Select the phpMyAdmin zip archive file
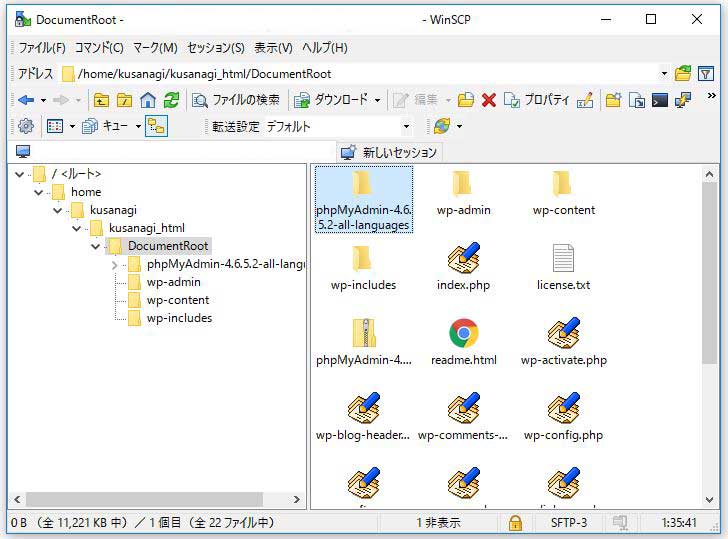 click(x=364, y=341)
